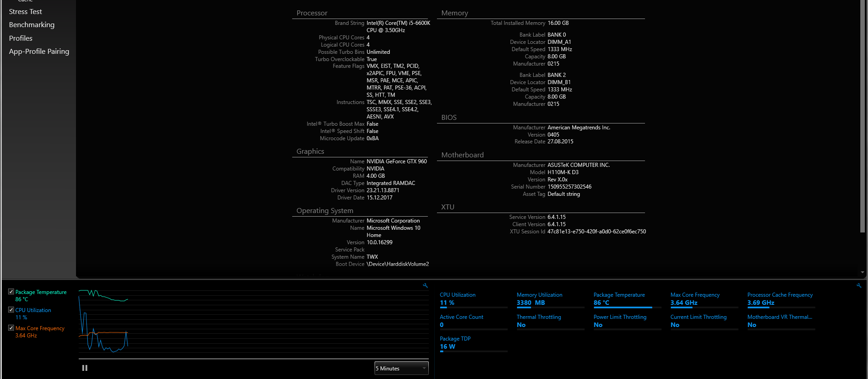Click the scrollbar down arrow of info panel
This screenshot has height=379, width=868.
pyautogui.click(x=863, y=272)
